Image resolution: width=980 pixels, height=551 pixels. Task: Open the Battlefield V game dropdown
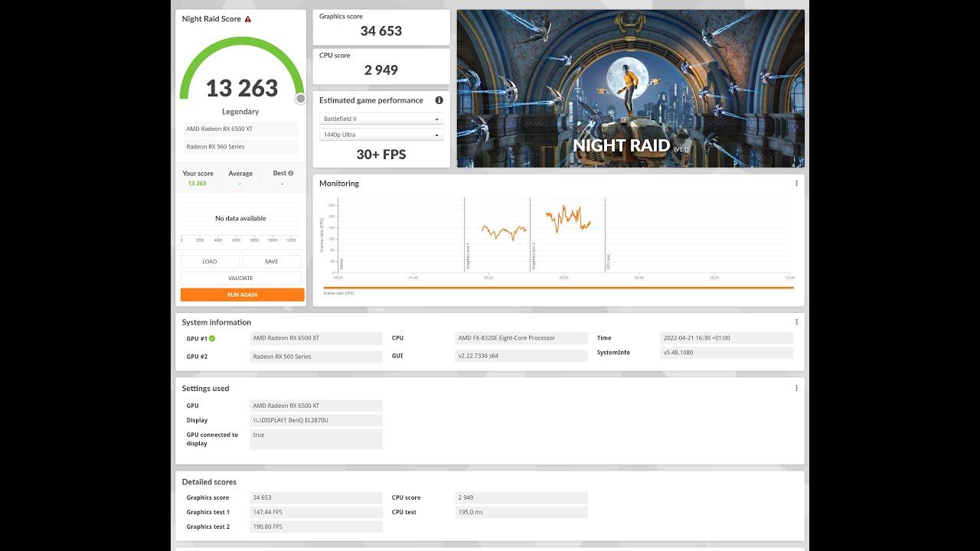pos(381,119)
